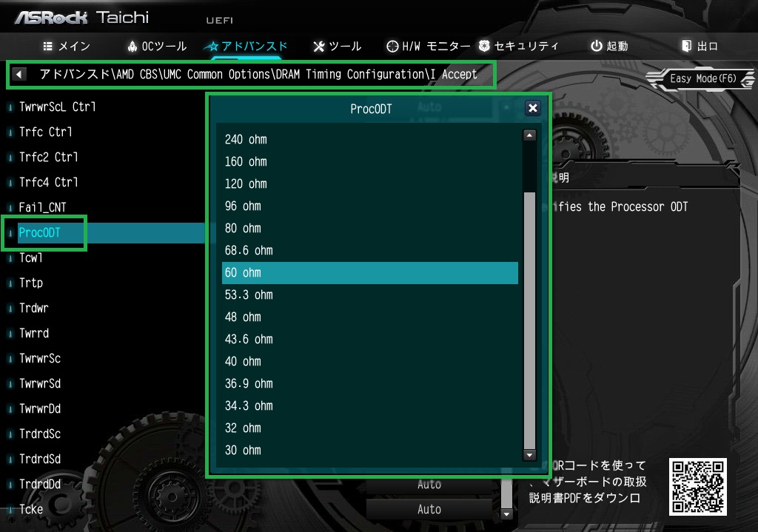Select TwrwrSd setting
The height and width of the screenshot is (532, 758).
click(x=40, y=383)
